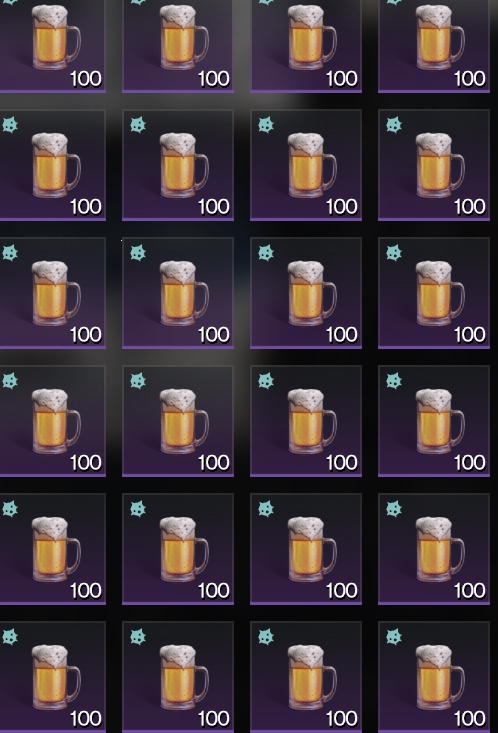This screenshot has height=733, width=498.
Task: Select the beer mug in the top-right slot
Action: coord(440,37)
